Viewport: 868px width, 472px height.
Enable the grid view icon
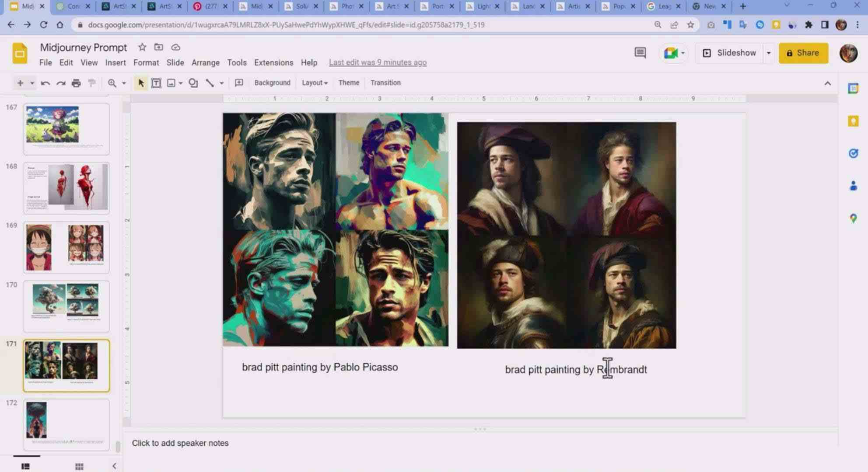tap(79, 465)
